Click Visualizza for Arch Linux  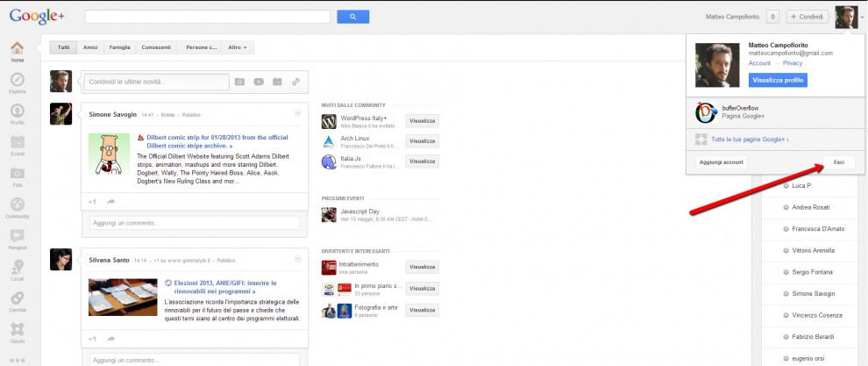[x=422, y=141]
